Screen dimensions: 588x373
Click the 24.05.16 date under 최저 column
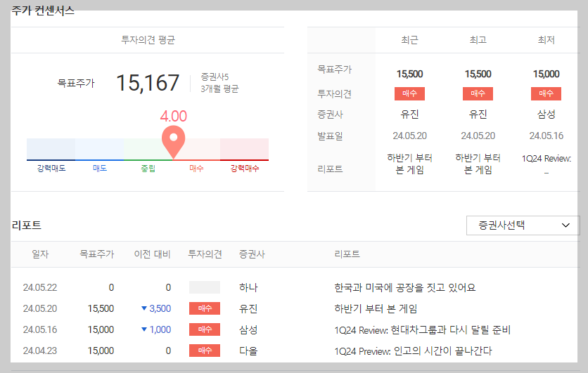coord(546,136)
